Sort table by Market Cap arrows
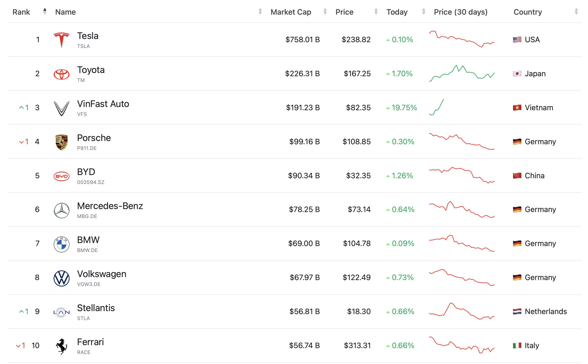 point(325,11)
